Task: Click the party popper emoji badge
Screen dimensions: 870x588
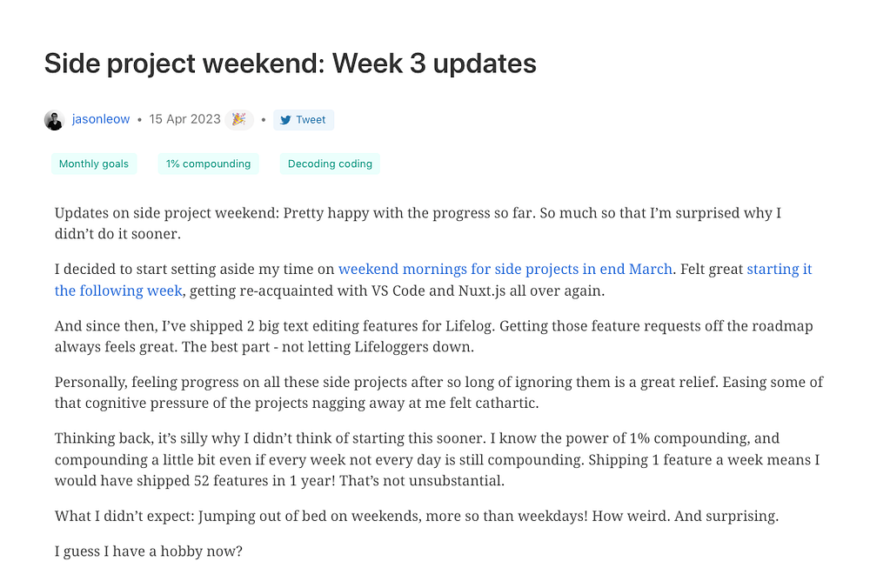Action: (x=239, y=119)
